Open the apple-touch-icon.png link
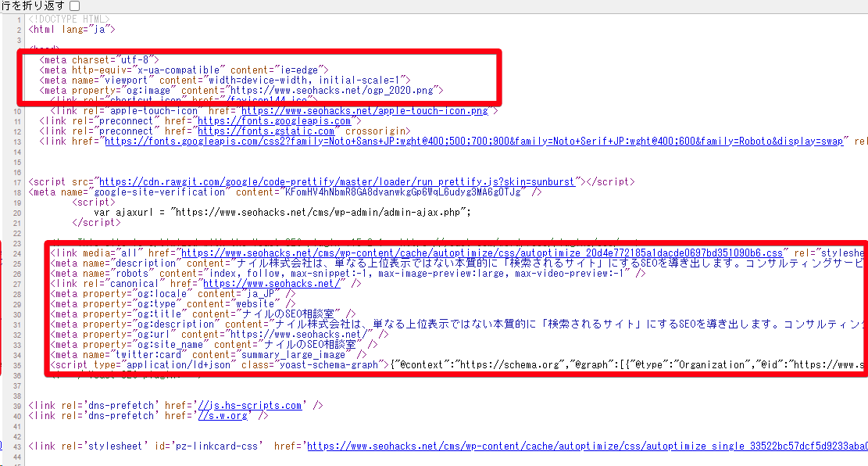 (365, 111)
